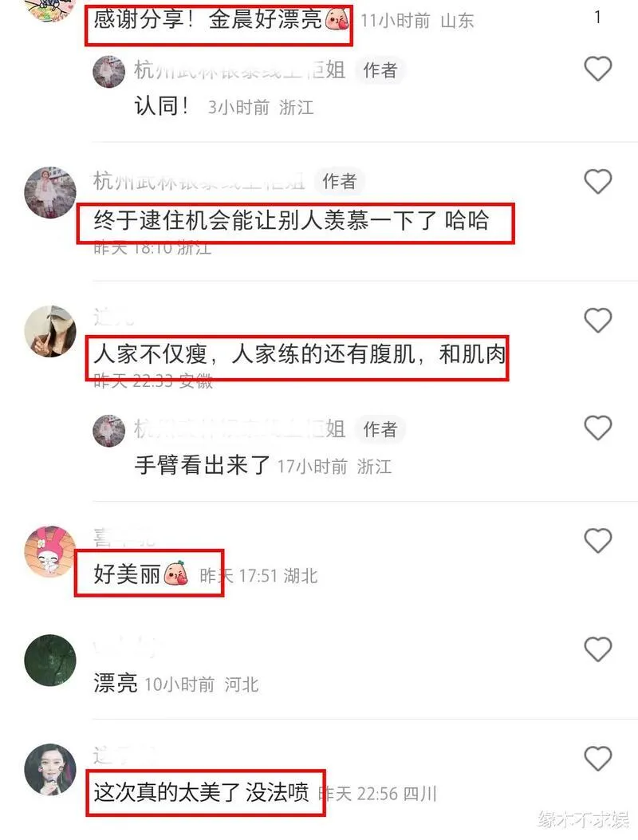
Task: Like the author's reply '认同！'
Action: pyautogui.click(x=597, y=69)
